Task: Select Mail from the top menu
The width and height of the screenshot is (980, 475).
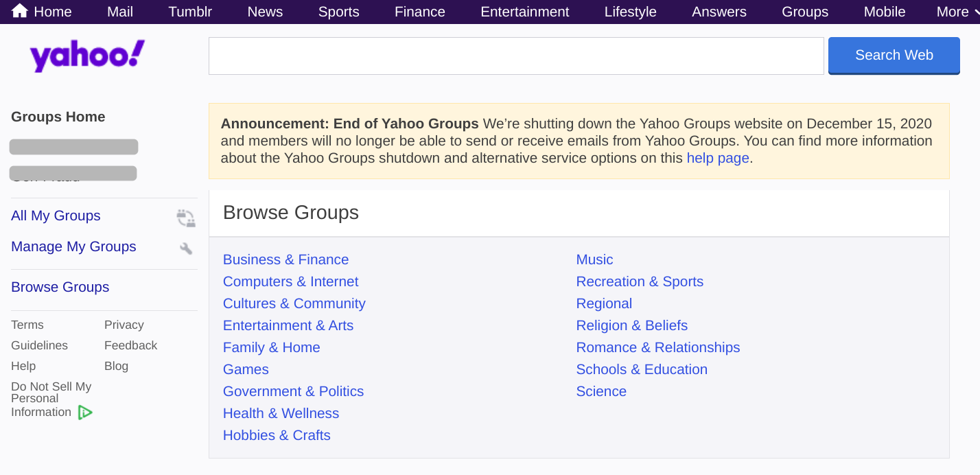Action: (119, 11)
